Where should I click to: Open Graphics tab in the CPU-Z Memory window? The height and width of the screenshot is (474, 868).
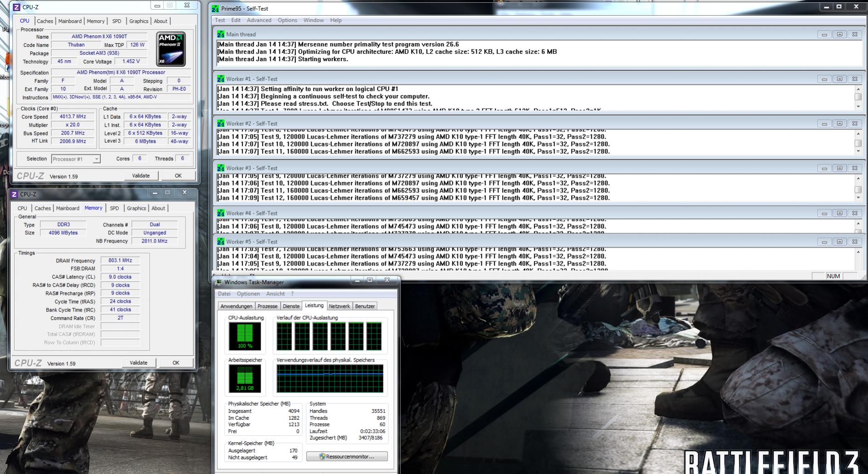pos(136,208)
